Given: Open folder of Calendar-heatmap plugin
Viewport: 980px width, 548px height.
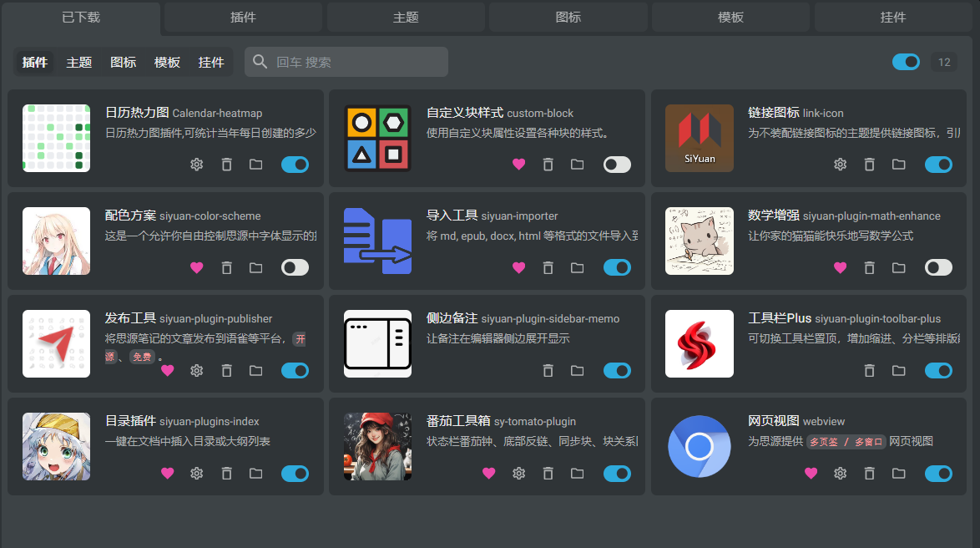Looking at the screenshot, I should (255, 165).
